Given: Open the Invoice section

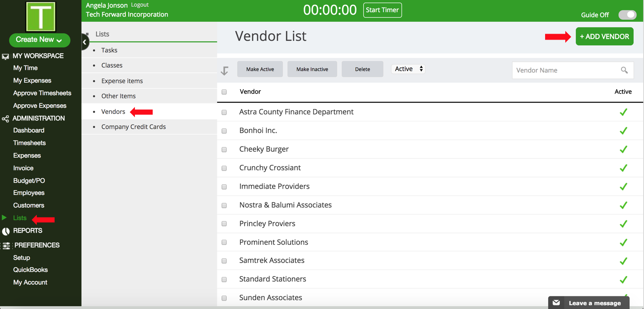Looking at the screenshot, I should click(x=23, y=168).
